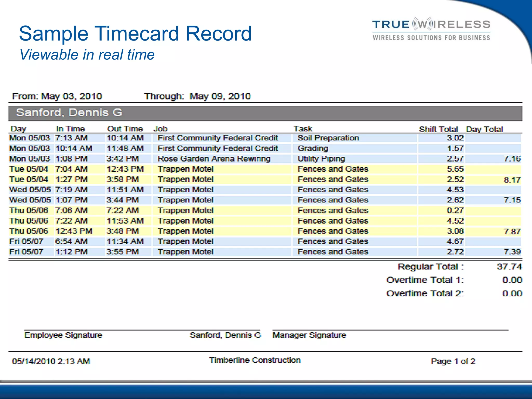
Task: Click 'Wireless Solutions for Business' tagline
Action: click(x=431, y=38)
